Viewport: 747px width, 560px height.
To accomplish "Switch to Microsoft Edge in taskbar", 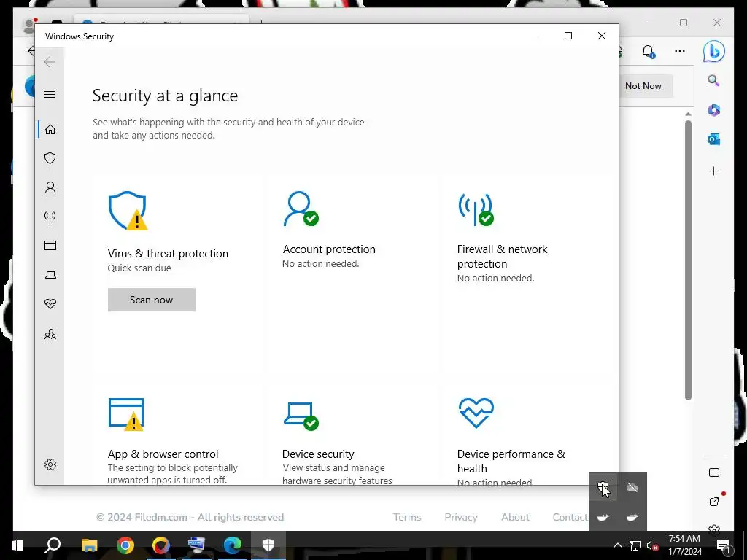I will 233,545.
